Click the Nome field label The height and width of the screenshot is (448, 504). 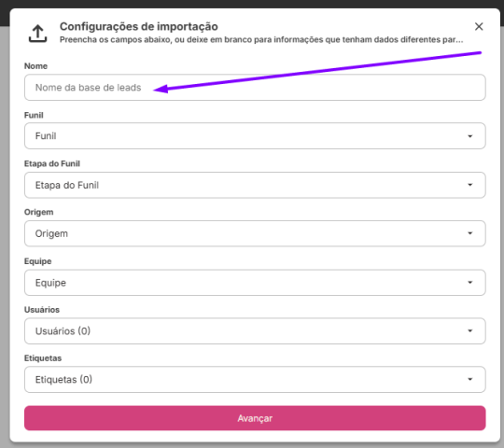click(x=35, y=66)
